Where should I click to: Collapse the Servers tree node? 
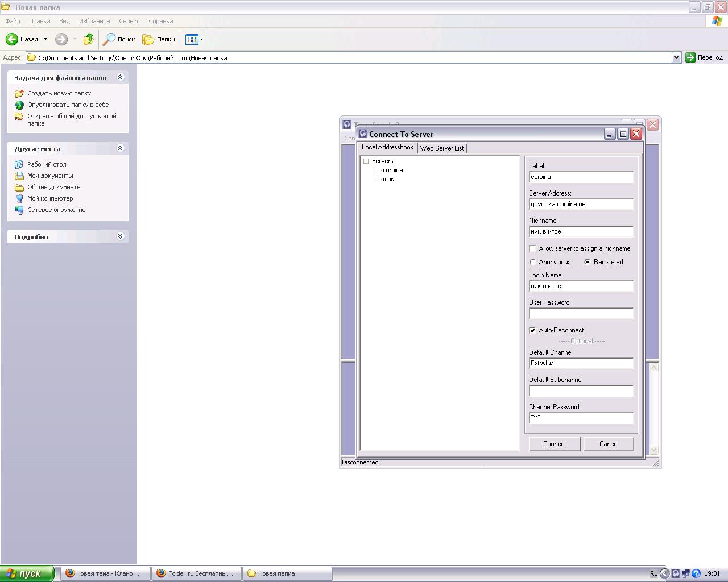tap(366, 161)
